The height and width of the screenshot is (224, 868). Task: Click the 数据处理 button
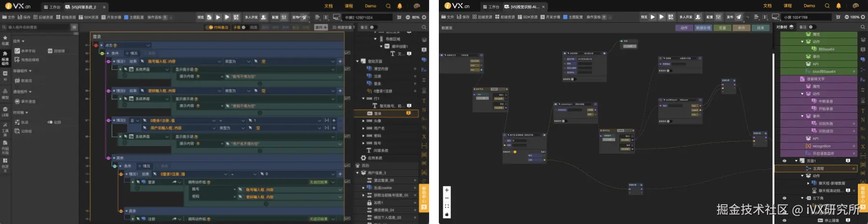(703, 28)
